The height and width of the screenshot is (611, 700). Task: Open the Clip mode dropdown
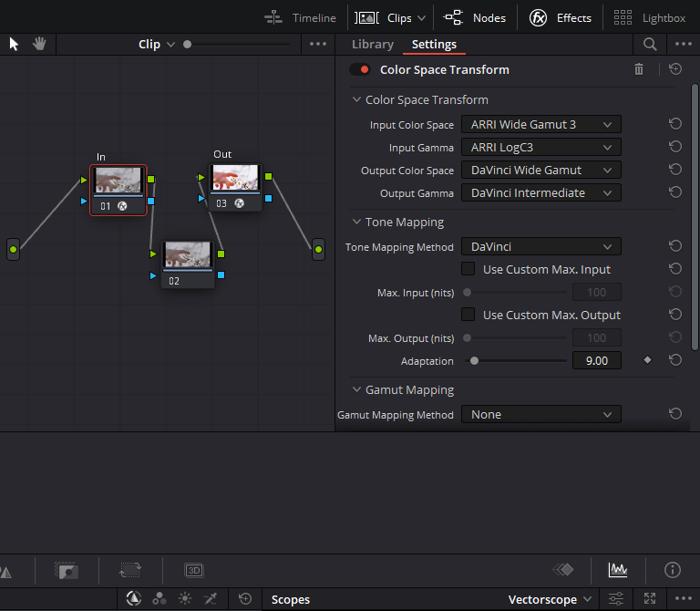pyautogui.click(x=156, y=44)
